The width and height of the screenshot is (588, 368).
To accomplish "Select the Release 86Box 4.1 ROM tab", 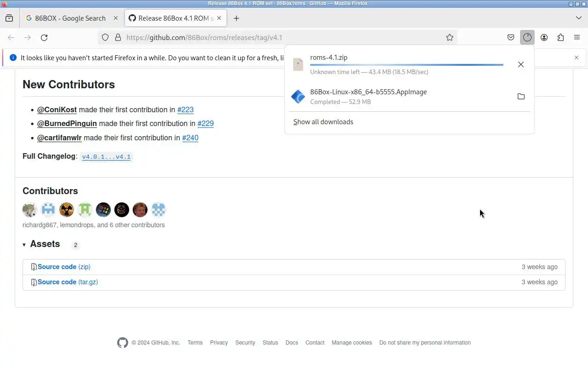I will tap(175, 18).
